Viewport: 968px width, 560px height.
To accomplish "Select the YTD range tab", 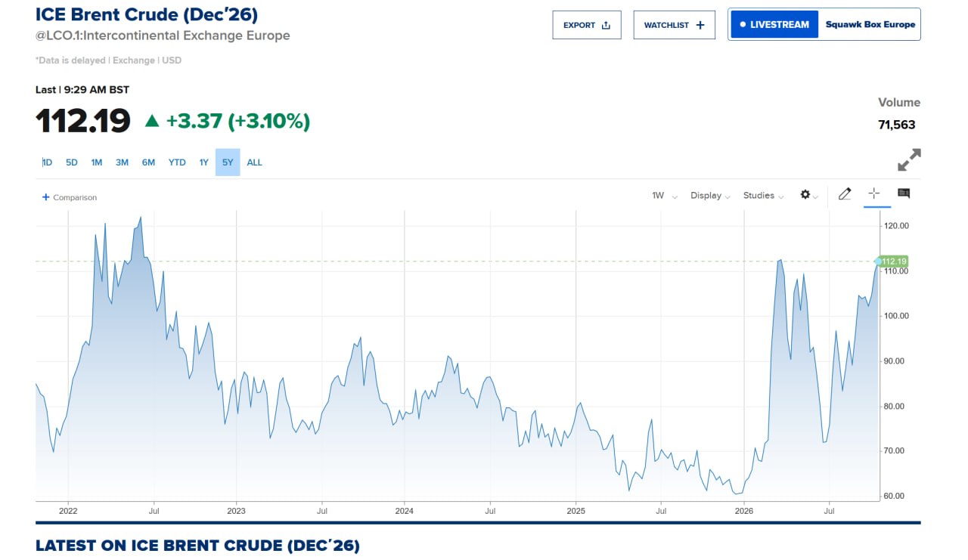I will tap(177, 162).
